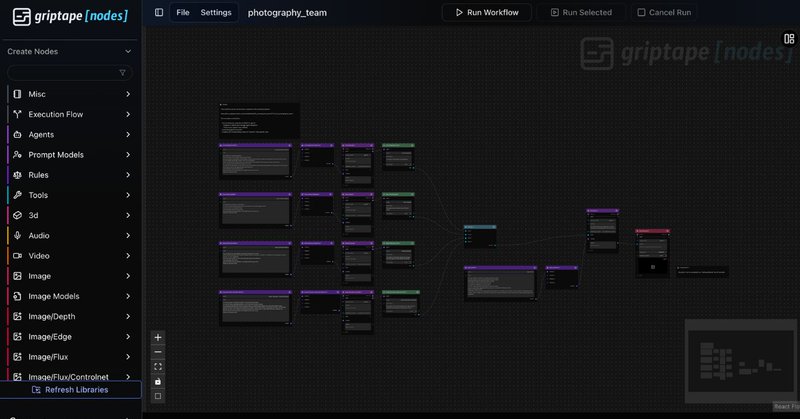Expand the 3d category chevron

(x=128, y=215)
